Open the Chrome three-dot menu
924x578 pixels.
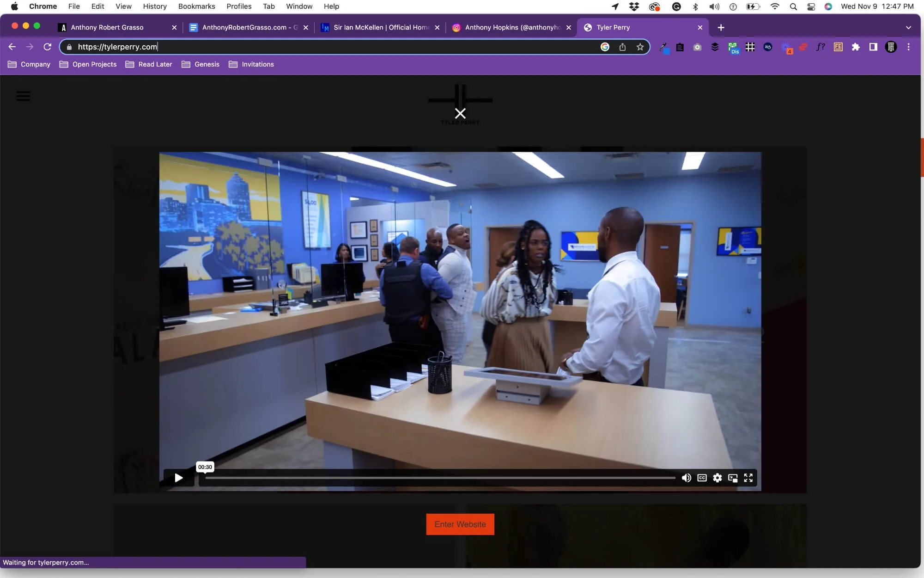(908, 47)
